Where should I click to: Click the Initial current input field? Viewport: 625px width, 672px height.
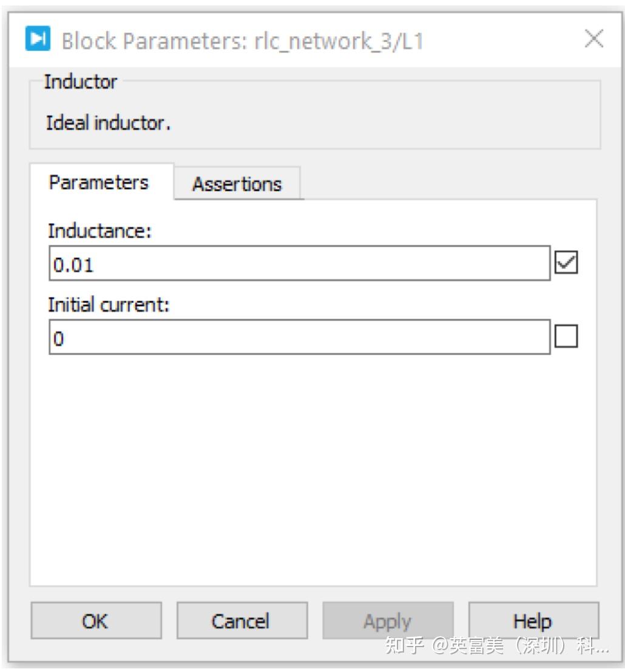pyautogui.click(x=299, y=338)
